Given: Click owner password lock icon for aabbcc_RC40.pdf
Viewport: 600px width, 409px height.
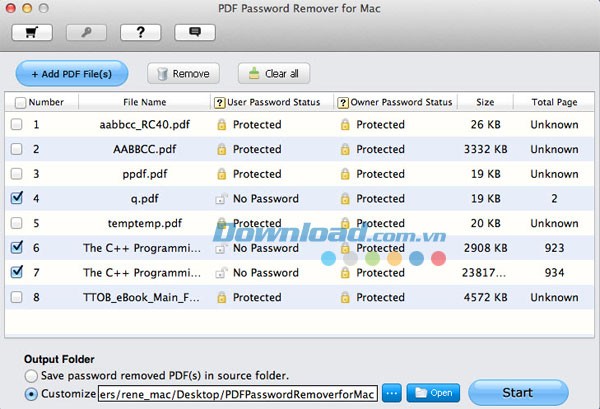Looking at the screenshot, I should point(345,124).
